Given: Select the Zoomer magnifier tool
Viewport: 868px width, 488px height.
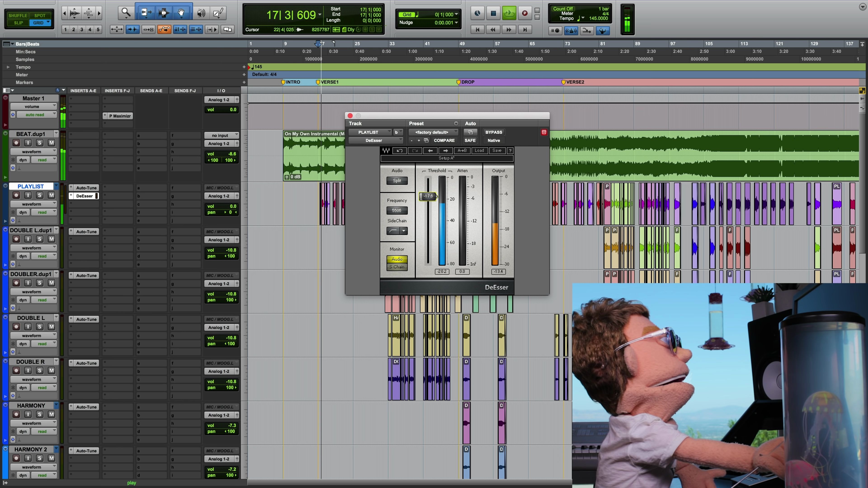Looking at the screenshot, I should pos(126,13).
